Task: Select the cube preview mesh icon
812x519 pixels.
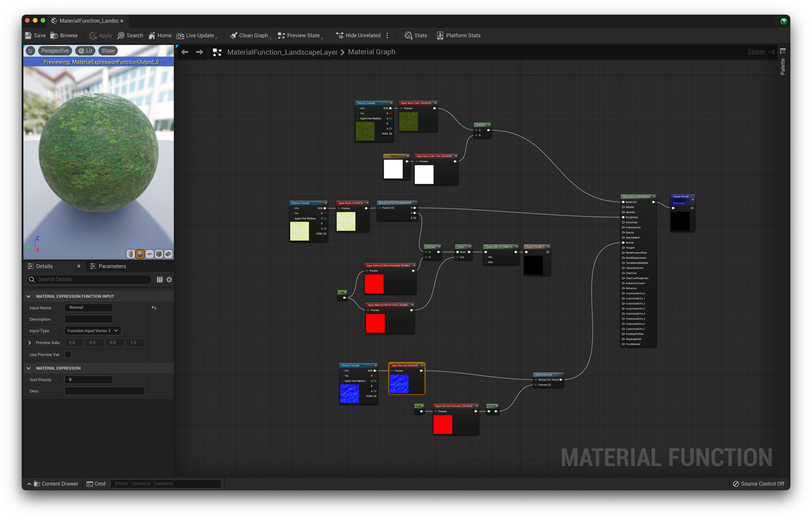Action: point(159,254)
